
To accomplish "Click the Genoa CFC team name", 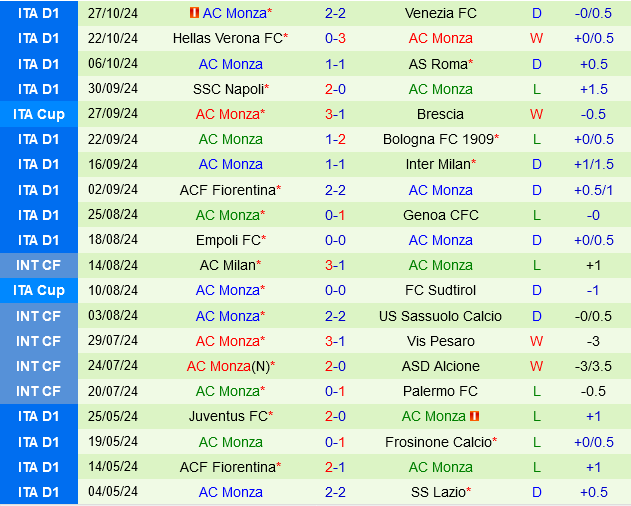I will point(440,215).
